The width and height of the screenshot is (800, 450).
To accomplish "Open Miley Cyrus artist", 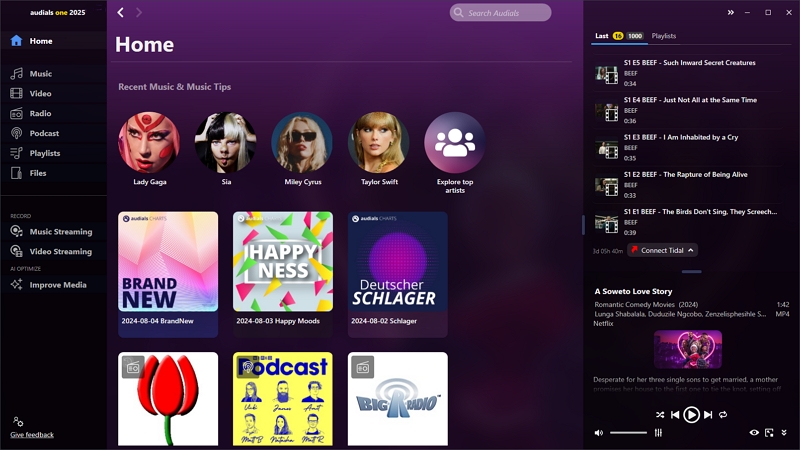I will pyautogui.click(x=302, y=142).
